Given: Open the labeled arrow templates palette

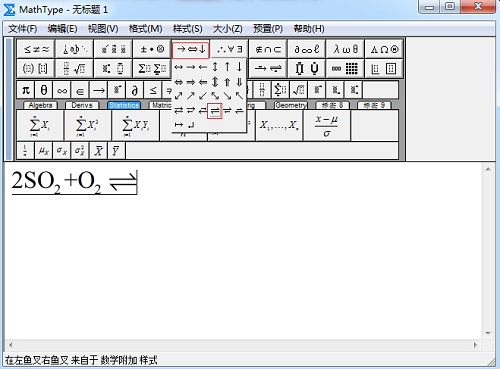Looking at the screenshot, I should coord(268,69).
